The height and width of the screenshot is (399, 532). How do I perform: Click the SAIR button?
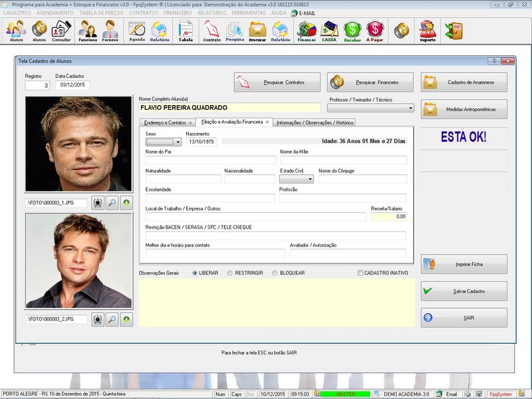tap(464, 318)
